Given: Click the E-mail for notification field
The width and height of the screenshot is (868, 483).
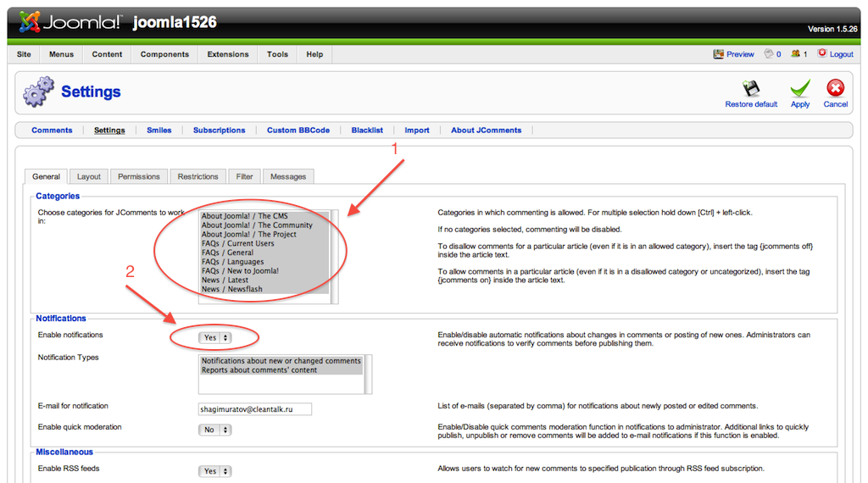Looking at the screenshot, I should click(254, 409).
